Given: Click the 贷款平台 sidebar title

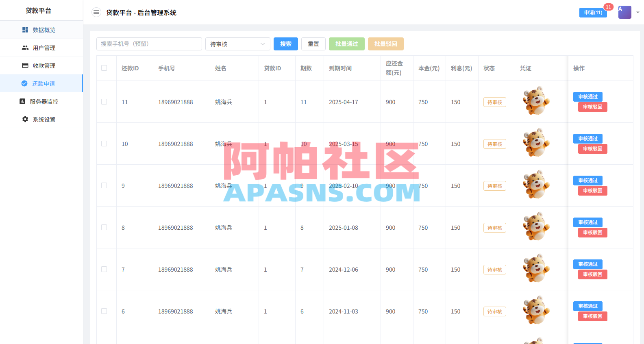Looking at the screenshot, I should tap(39, 11).
